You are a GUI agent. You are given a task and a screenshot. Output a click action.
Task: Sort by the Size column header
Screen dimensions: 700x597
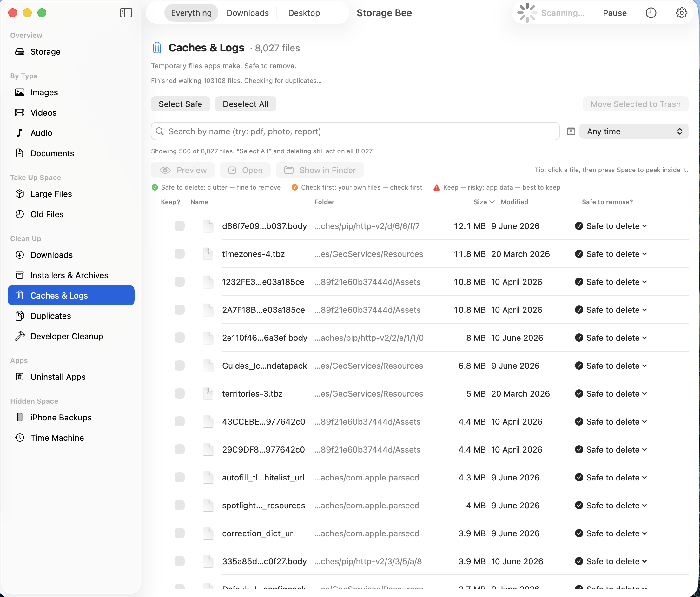point(484,202)
